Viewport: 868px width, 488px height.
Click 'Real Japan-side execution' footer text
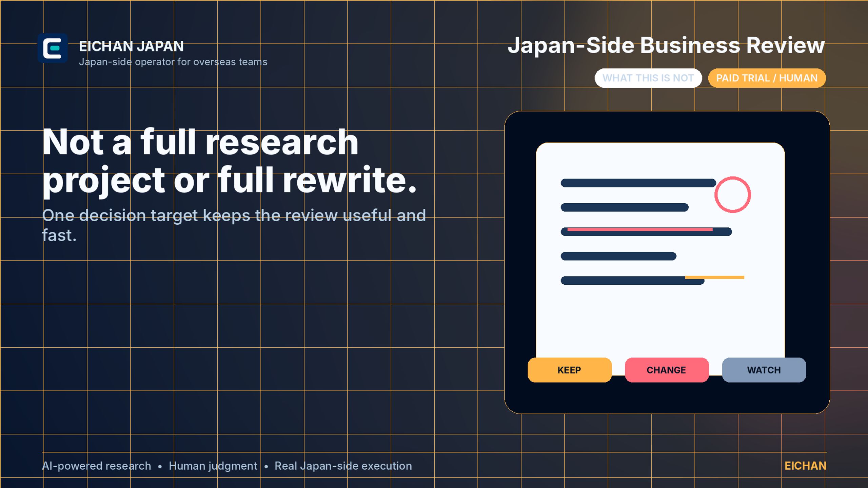[343, 466]
